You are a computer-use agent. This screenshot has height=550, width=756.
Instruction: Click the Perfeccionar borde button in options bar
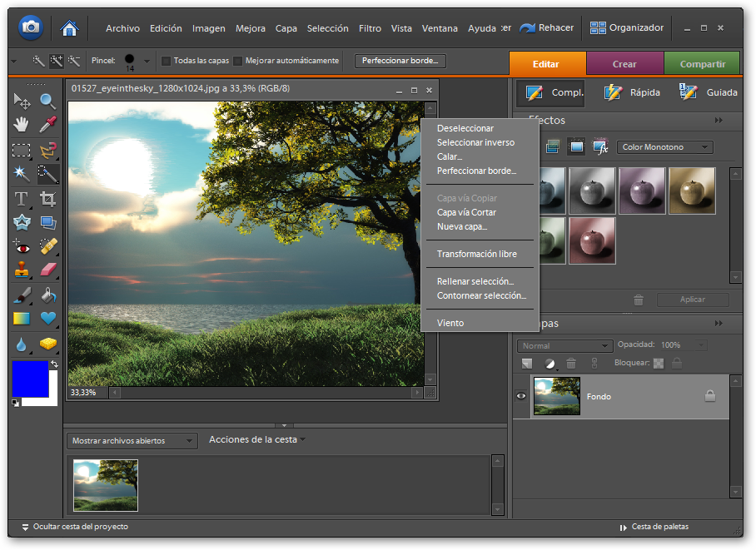click(400, 61)
